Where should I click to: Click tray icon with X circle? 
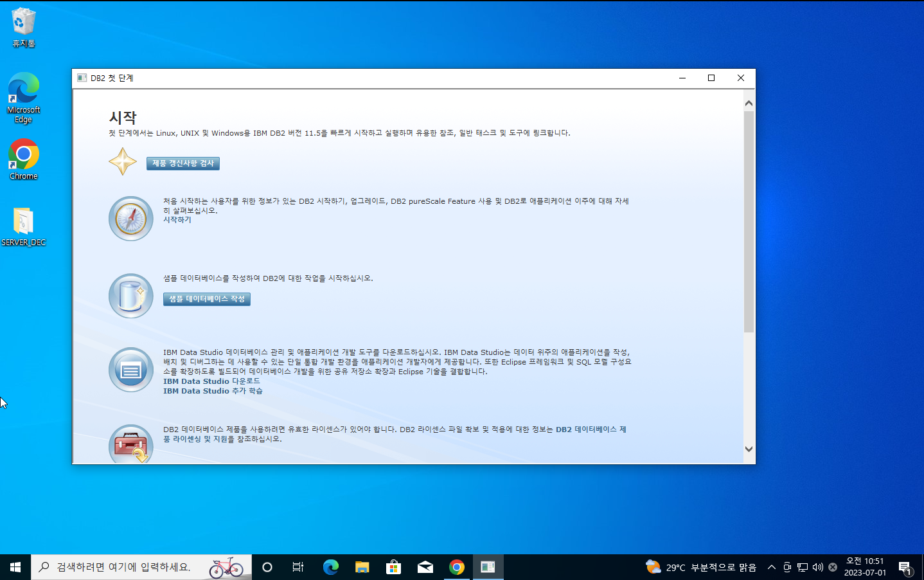pos(833,567)
